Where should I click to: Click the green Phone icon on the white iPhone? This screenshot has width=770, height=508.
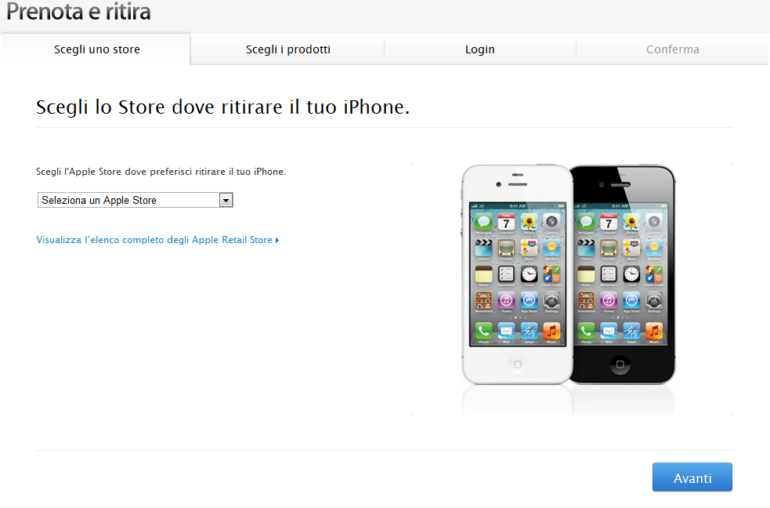[484, 330]
